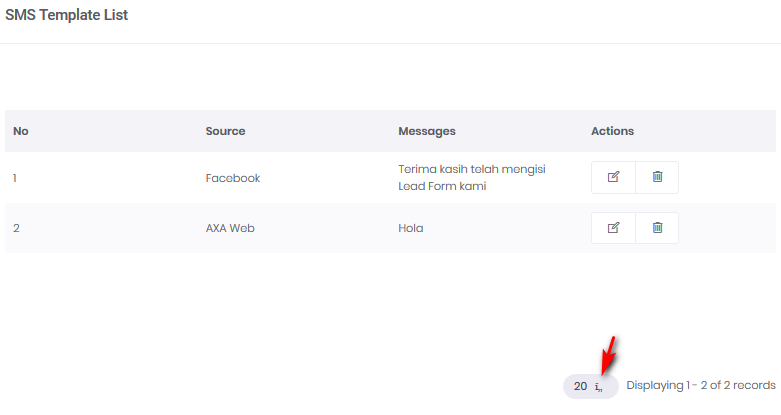Click the 'Terima kasih telah mengisi' message text
781x415 pixels.
[472, 169]
